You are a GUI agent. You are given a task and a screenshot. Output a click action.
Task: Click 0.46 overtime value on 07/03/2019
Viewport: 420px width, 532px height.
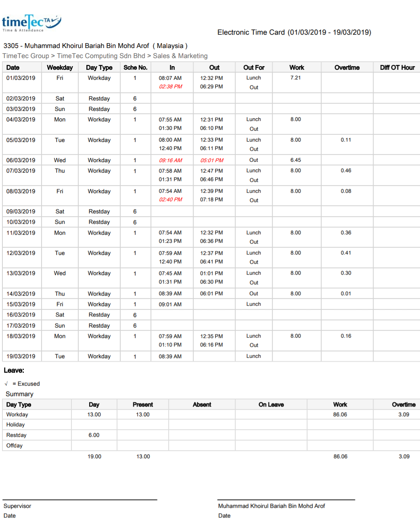(346, 171)
